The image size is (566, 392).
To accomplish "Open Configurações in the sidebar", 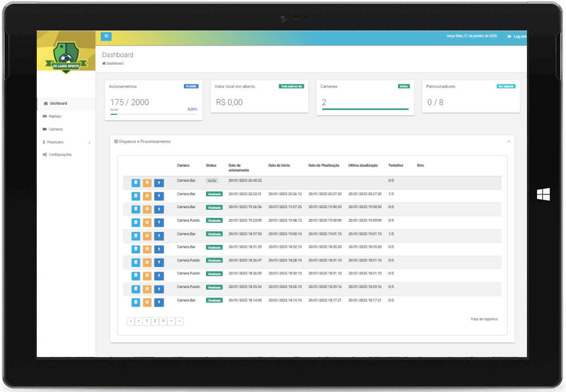I will [x=60, y=154].
